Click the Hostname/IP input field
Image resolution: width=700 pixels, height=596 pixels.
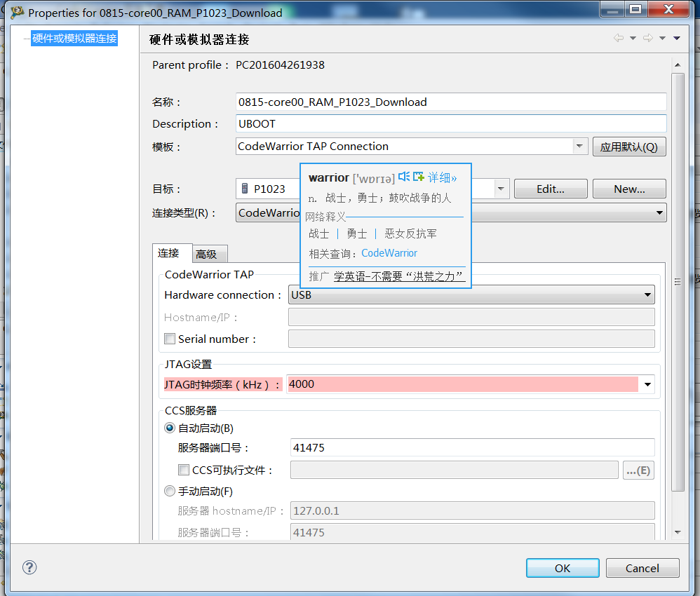(471, 317)
